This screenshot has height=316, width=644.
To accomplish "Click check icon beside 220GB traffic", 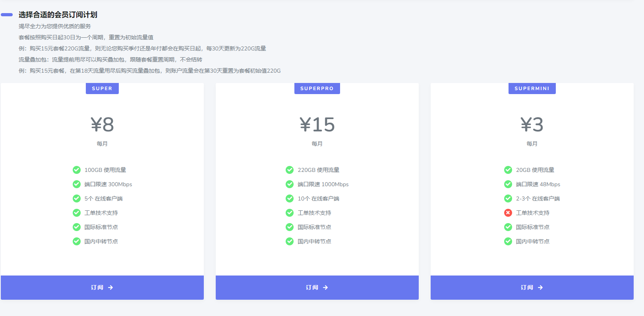I will coord(290,170).
